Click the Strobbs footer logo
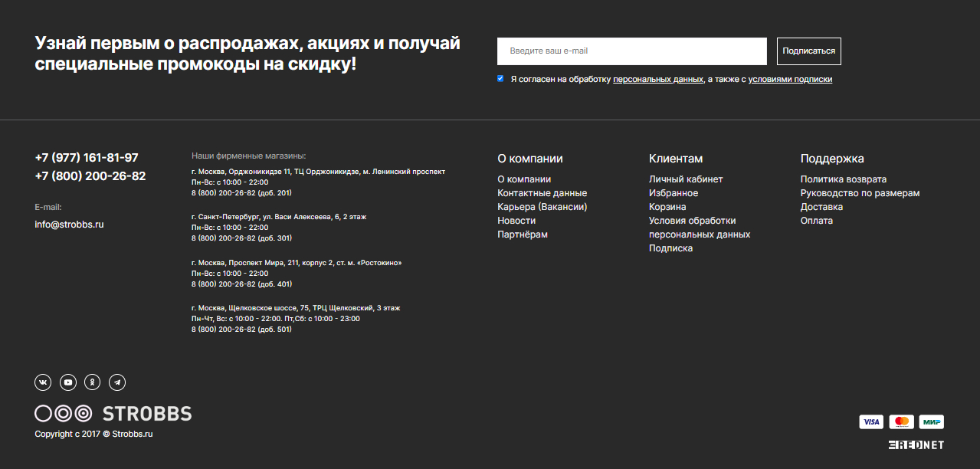 click(x=113, y=414)
